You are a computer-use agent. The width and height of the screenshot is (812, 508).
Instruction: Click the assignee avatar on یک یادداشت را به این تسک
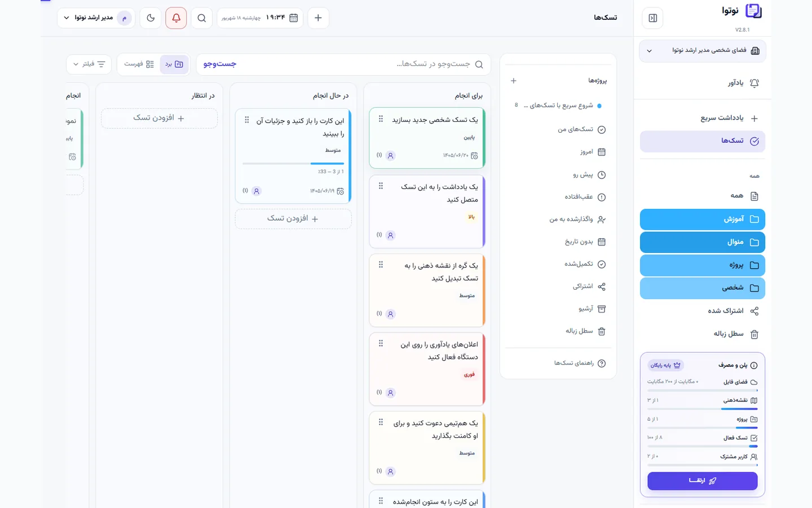pos(390,235)
